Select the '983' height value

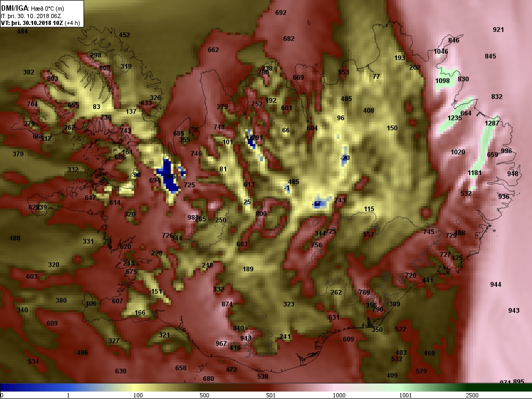tap(193, 218)
